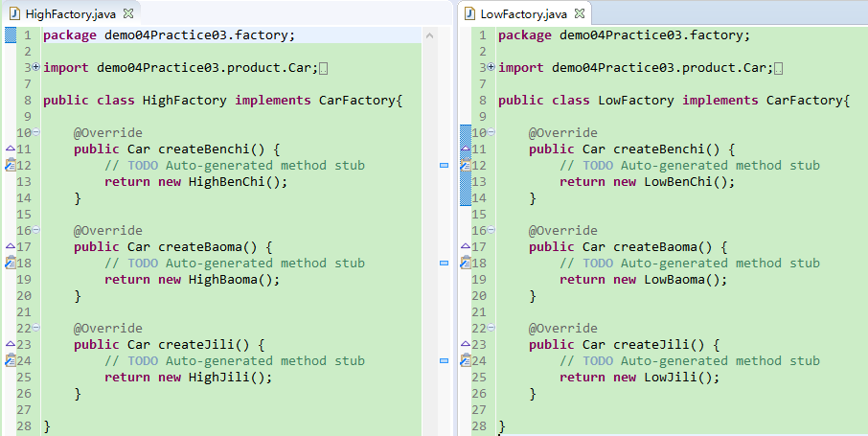Click 'CarFactory{' in HighFactory class declaration

(x=360, y=101)
